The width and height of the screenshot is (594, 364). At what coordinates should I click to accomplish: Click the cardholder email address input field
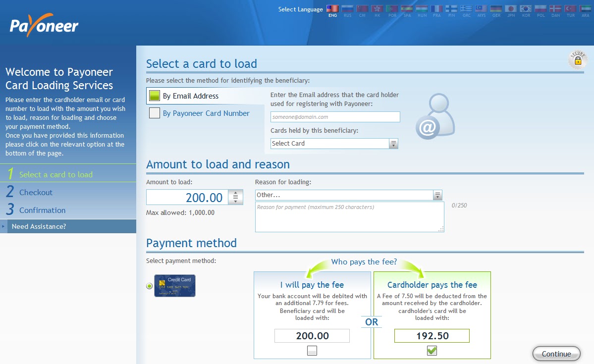pyautogui.click(x=335, y=116)
